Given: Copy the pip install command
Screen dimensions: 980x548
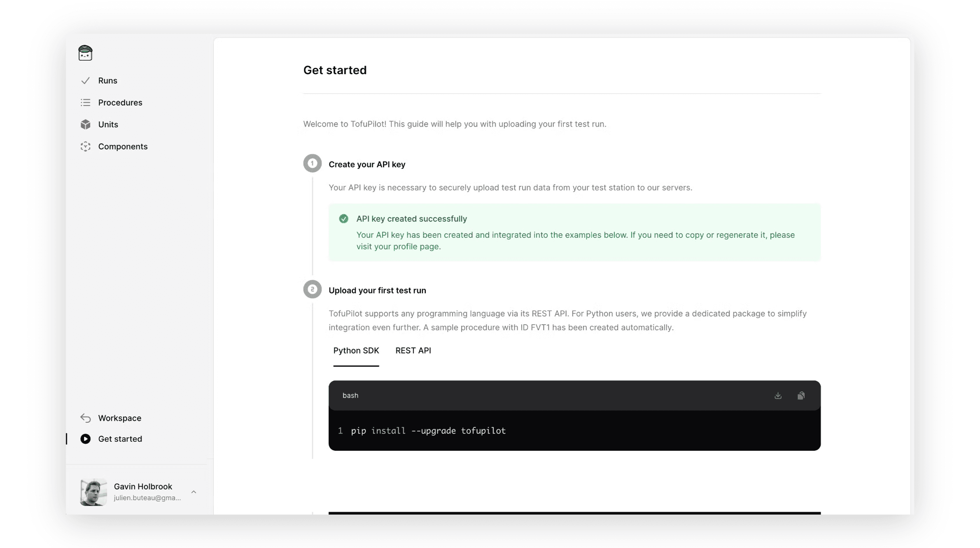Looking at the screenshot, I should click(801, 396).
